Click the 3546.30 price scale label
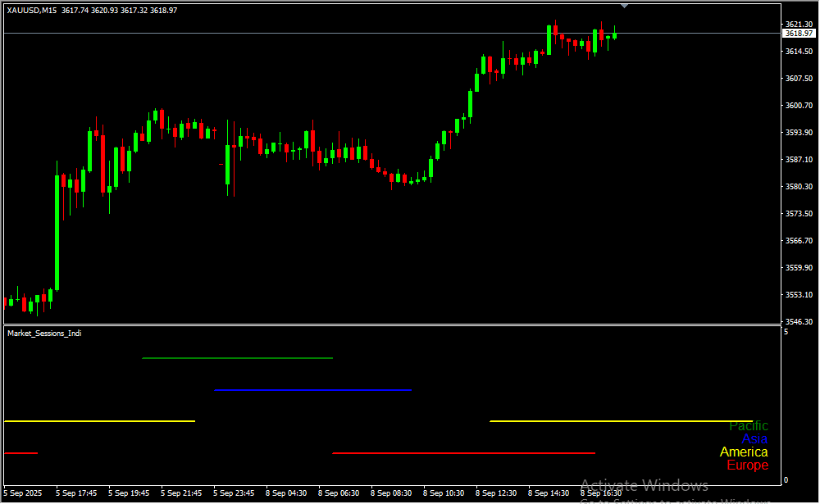The image size is (820, 504). pyautogui.click(x=798, y=321)
